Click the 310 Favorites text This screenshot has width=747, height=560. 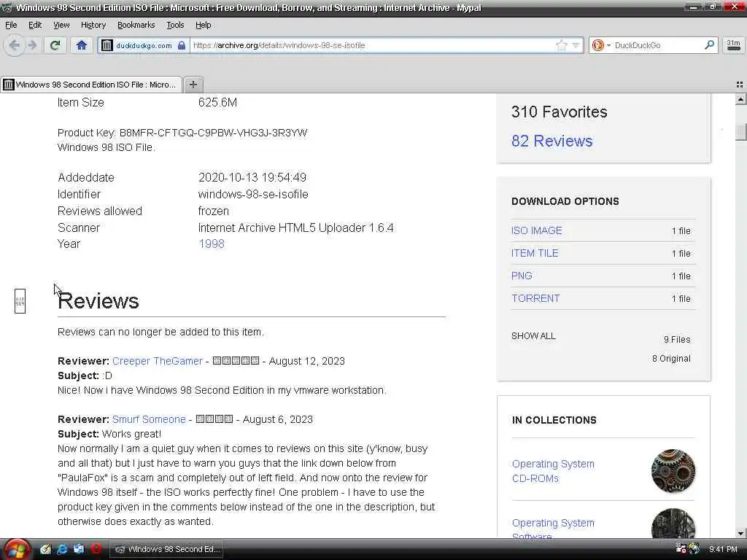pyautogui.click(x=560, y=112)
